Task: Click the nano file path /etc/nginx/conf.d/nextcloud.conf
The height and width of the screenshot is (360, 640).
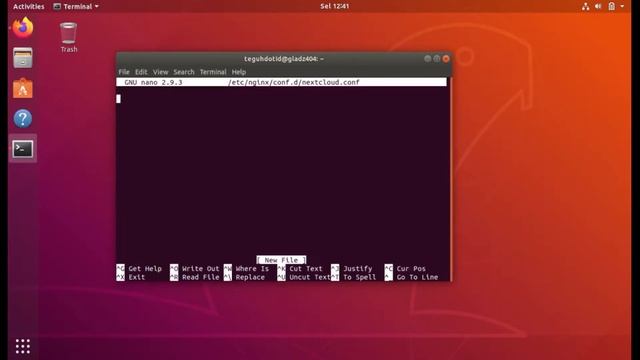Action: point(293,82)
